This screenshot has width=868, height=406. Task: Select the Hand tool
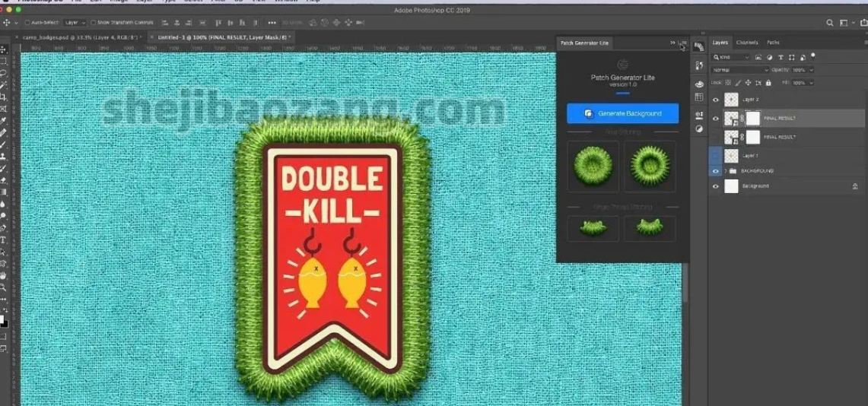pos(3,275)
